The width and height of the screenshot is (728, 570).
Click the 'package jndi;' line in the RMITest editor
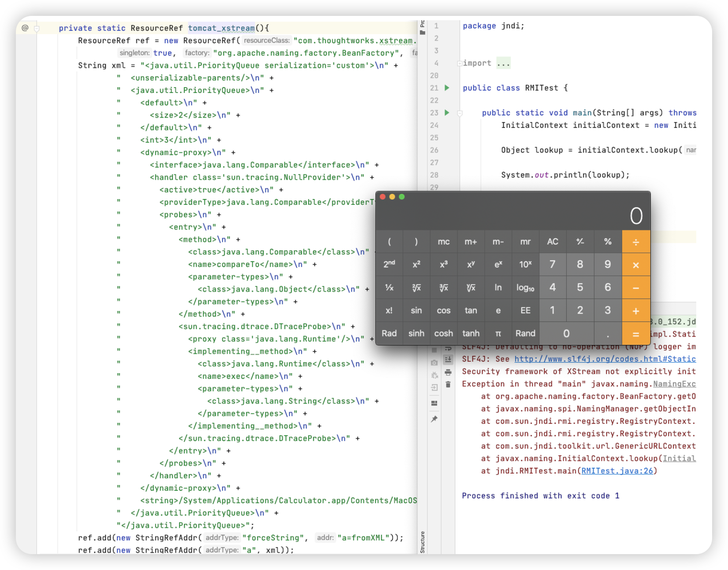pyautogui.click(x=494, y=26)
